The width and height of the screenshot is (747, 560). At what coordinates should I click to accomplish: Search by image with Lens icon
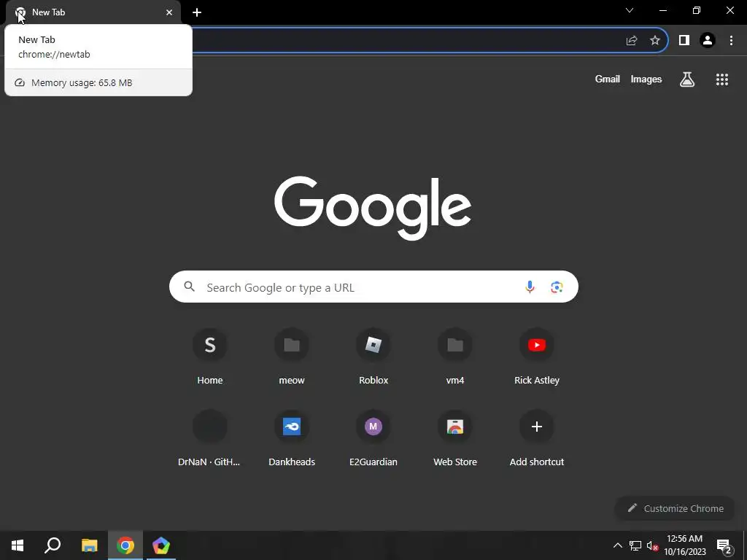557,287
